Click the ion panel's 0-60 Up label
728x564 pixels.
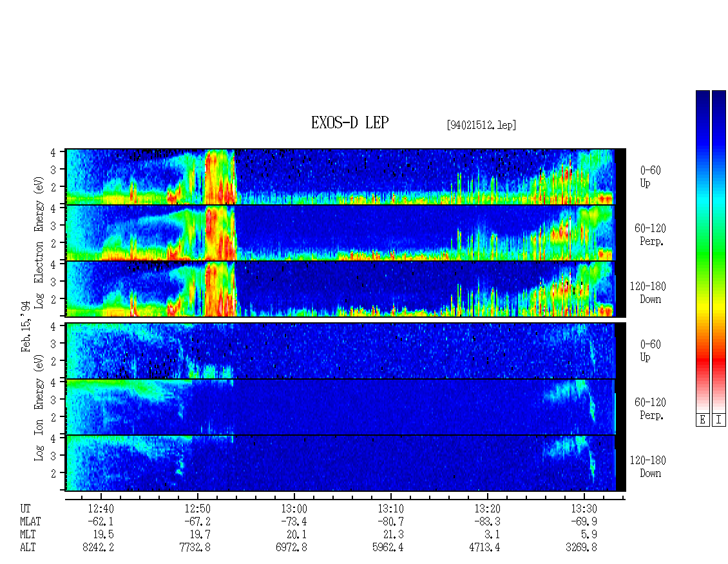(x=650, y=351)
